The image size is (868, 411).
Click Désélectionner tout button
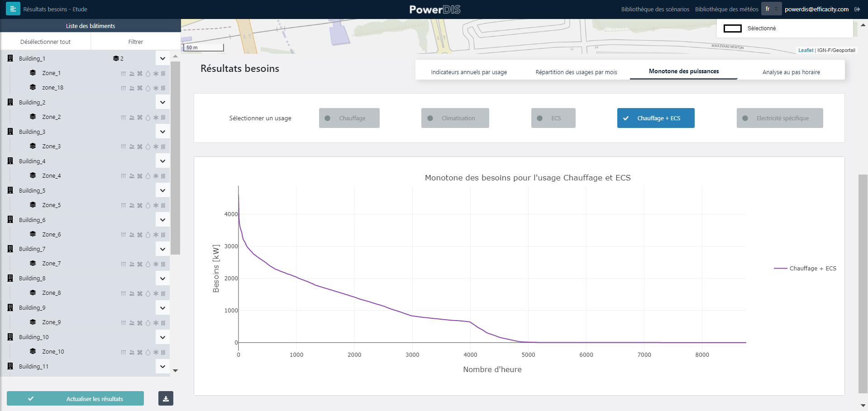[x=45, y=42]
